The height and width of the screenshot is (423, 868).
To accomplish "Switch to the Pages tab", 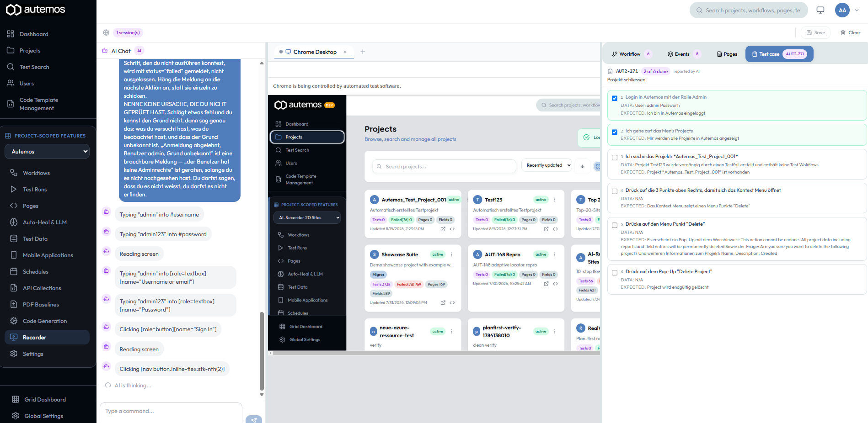I will click(727, 54).
